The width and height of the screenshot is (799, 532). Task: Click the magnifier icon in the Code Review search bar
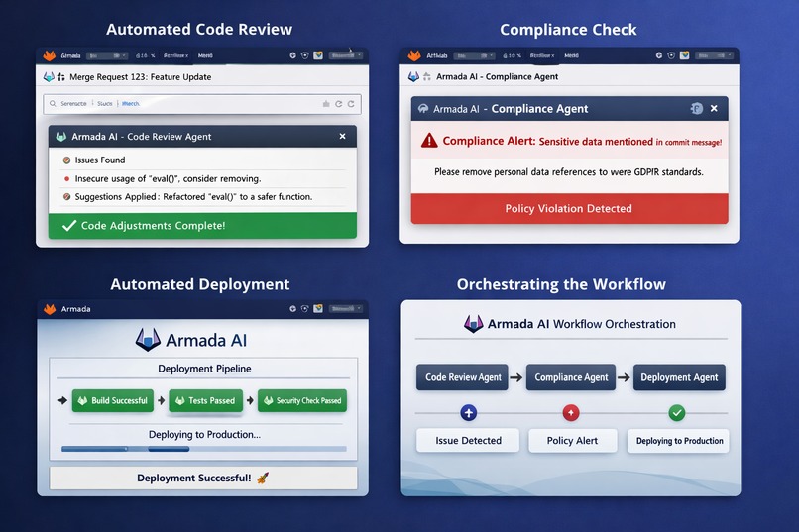pos(53,103)
